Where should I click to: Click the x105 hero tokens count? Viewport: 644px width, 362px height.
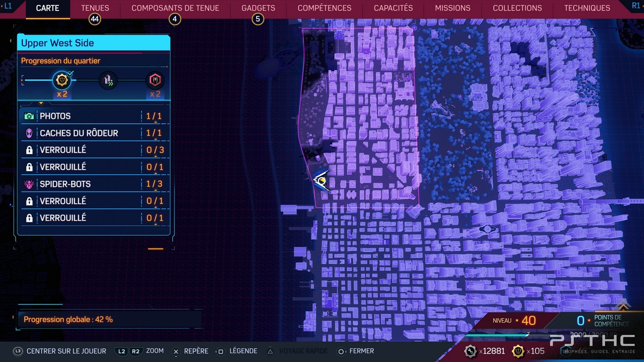536,351
